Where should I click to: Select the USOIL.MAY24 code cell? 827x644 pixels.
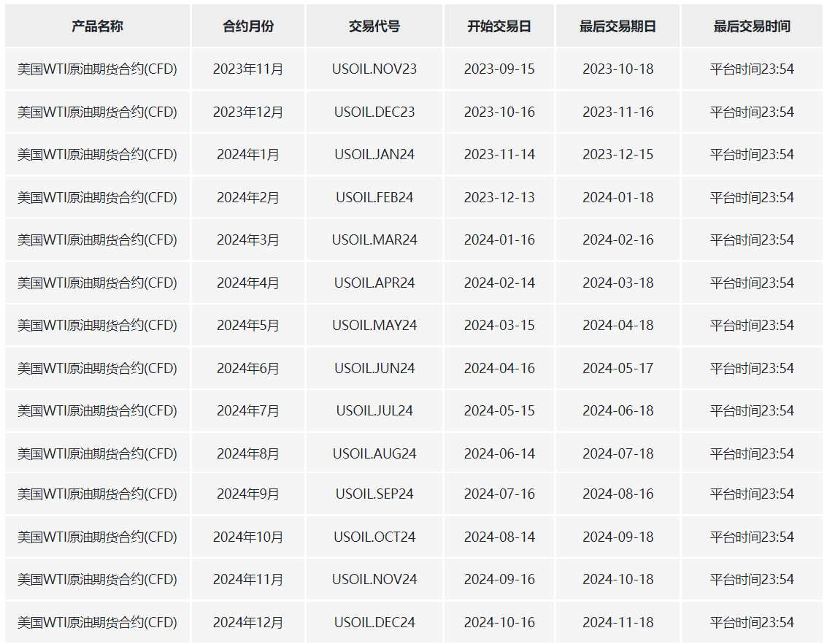coord(374,326)
